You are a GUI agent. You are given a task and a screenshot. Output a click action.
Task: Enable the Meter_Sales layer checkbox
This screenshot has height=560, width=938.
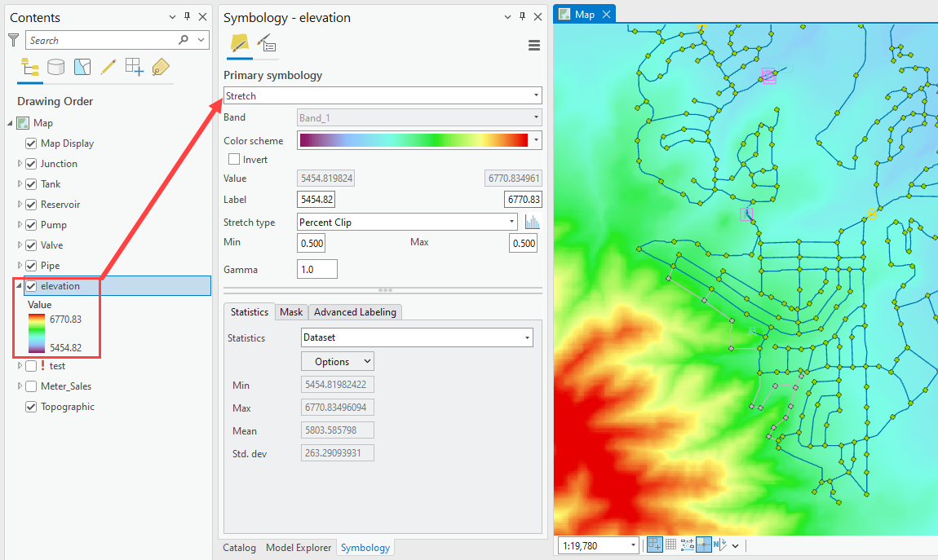click(31, 386)
